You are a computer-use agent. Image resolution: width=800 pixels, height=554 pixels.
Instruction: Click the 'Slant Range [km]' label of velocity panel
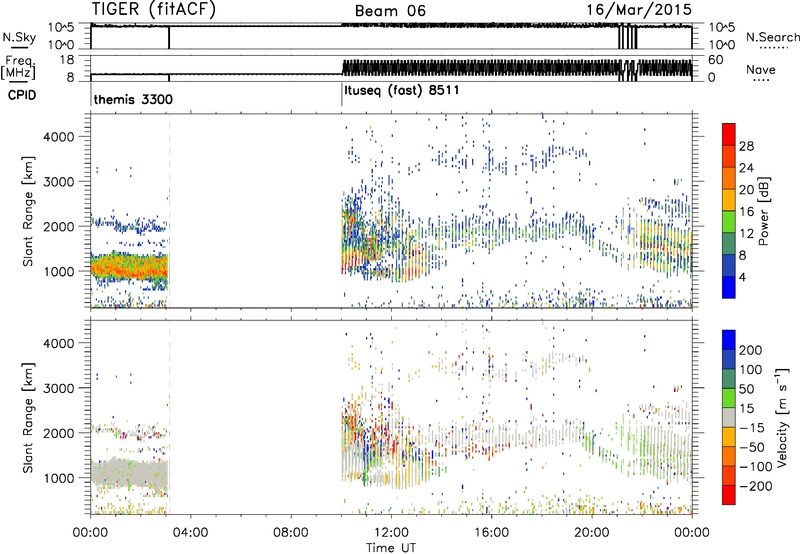pyautogui.click(x=28, y=417)
